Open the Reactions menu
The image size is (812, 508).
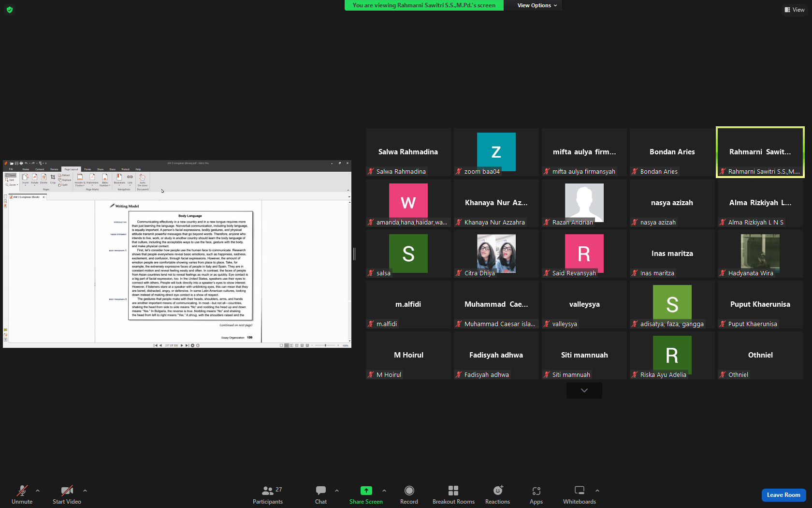pos(498,495)
